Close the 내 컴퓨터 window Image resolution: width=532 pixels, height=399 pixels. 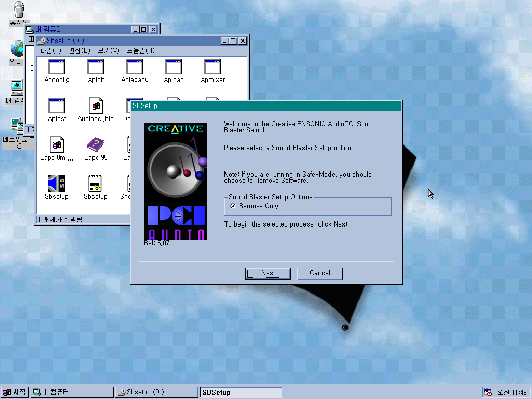coord(153,30)
